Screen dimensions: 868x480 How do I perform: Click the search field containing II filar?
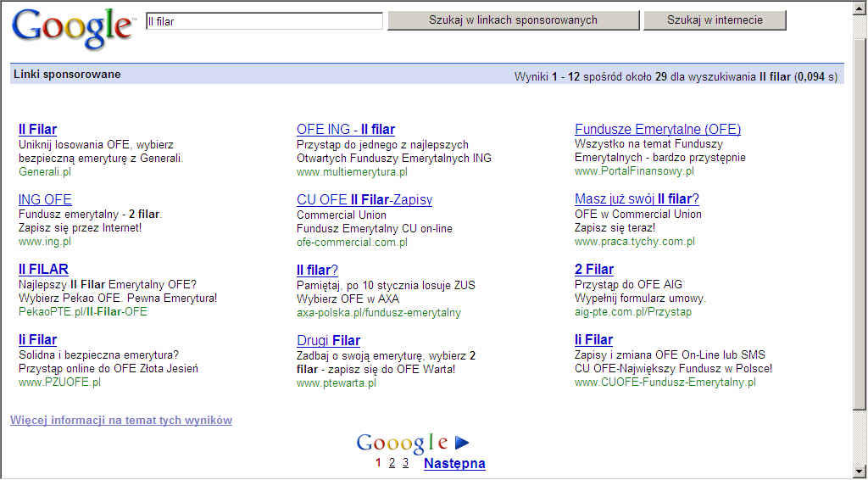click(x=264, y=21)
